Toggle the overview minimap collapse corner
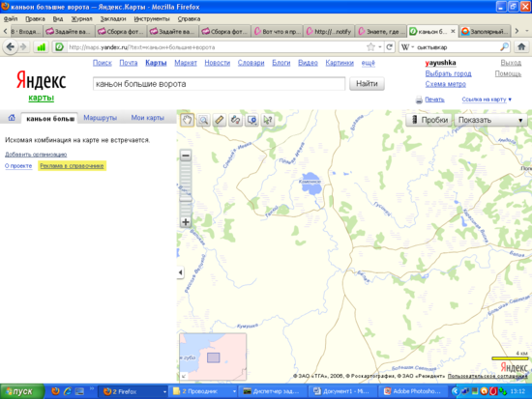This screenshot has height=399, width=532. [x=184, y=376]
